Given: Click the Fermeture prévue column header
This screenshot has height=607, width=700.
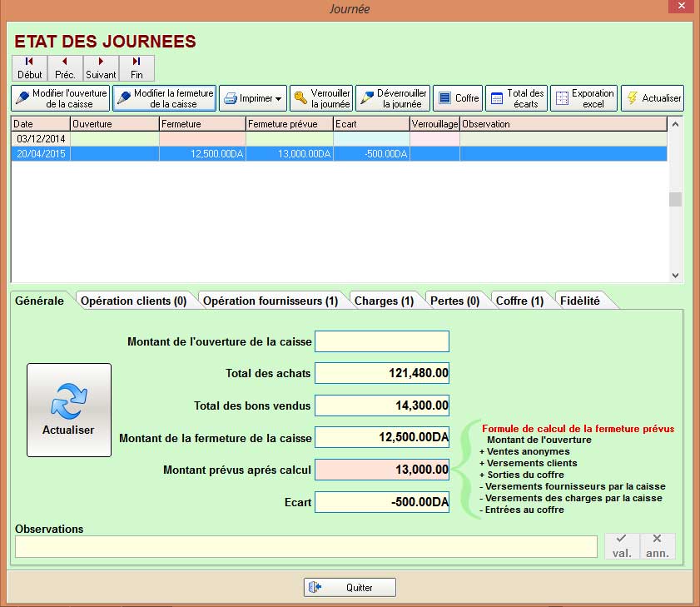Looking at the screenshot, I should tap(290, 124).
